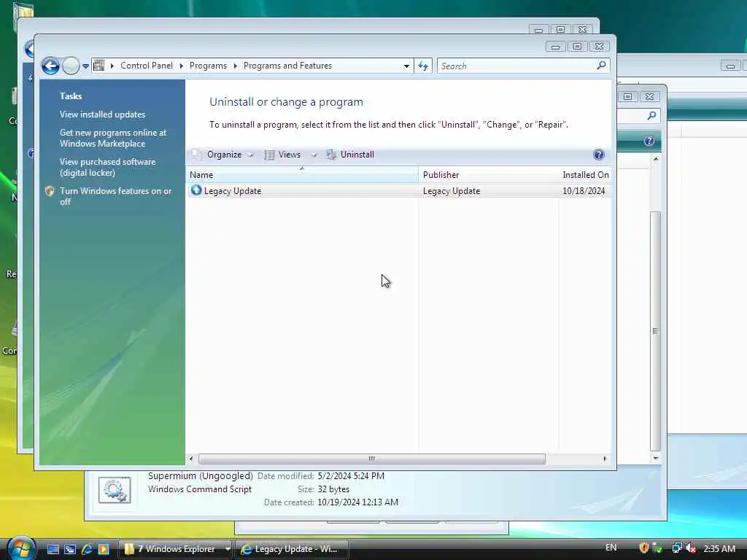Viewport: 747px width, 560px height.
Task: Open Get new programs at Windows Marketplace
Action: [113, 138]
